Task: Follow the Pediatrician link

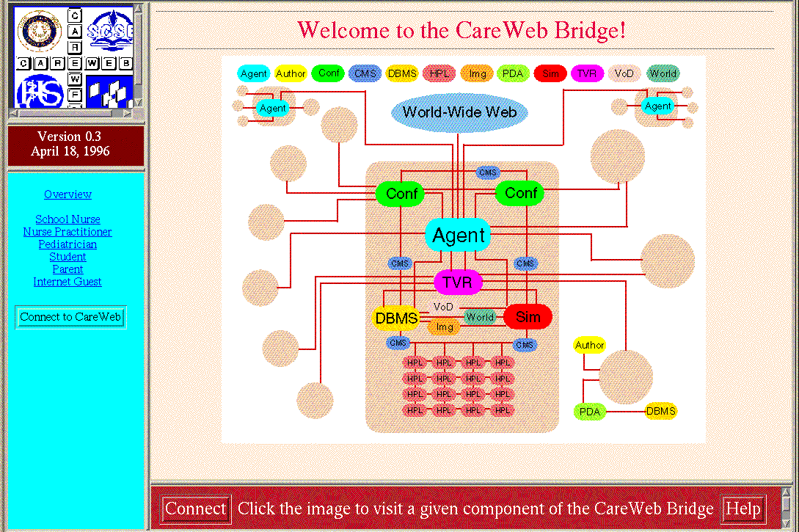Action: coord(68,244)
